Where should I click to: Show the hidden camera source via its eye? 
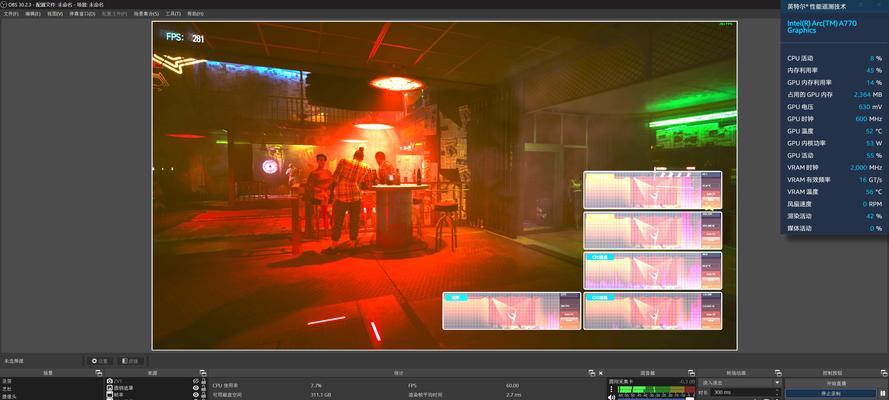[x=196, y=381]
